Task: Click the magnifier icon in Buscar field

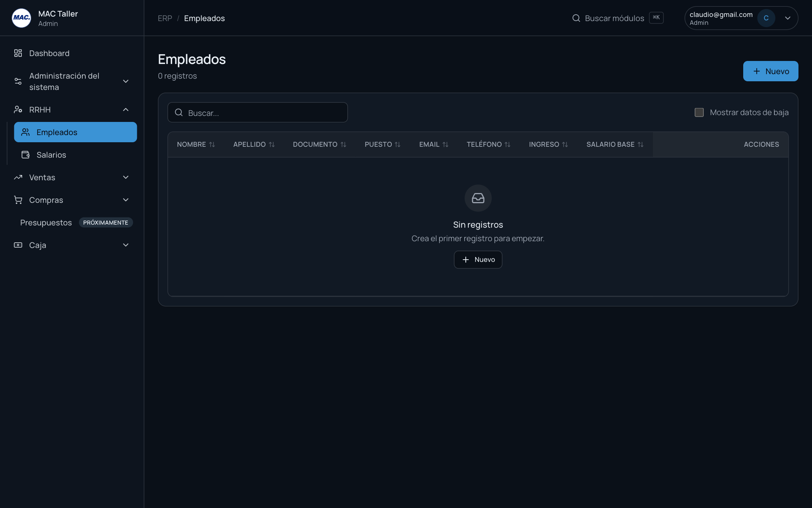Action: tap(179, 113)
